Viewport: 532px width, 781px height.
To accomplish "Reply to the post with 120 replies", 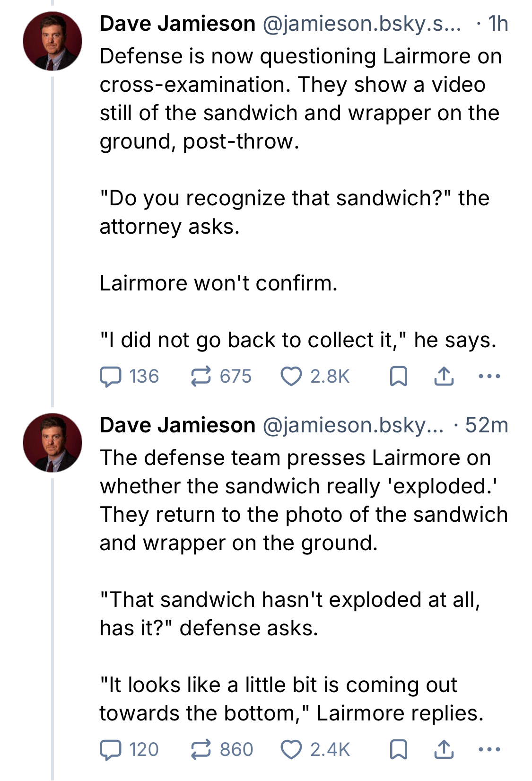I will coord(111,750).
